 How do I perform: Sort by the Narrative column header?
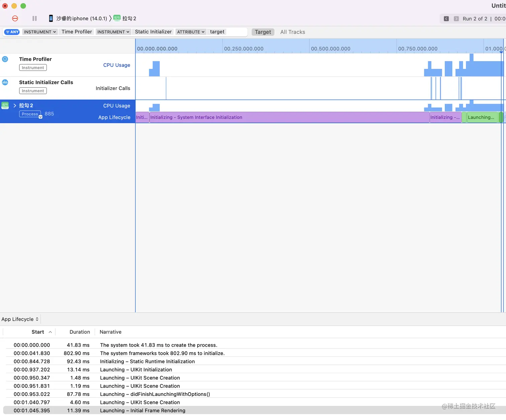110,332
